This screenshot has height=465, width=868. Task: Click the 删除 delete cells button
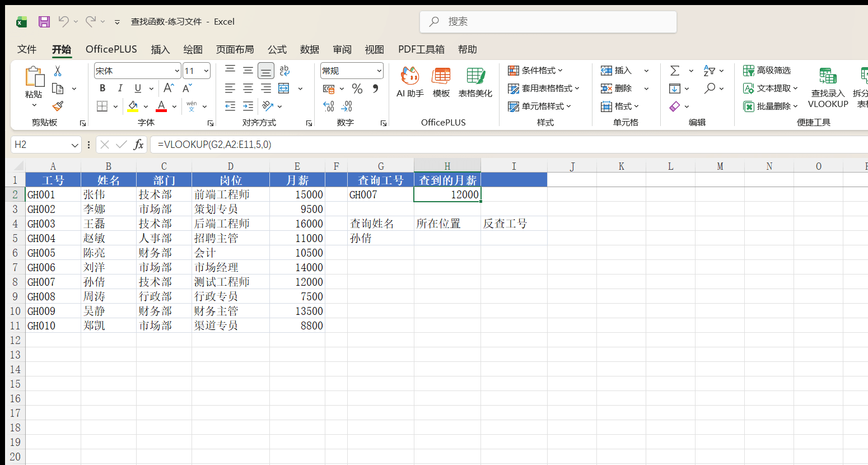click(616, 89)
